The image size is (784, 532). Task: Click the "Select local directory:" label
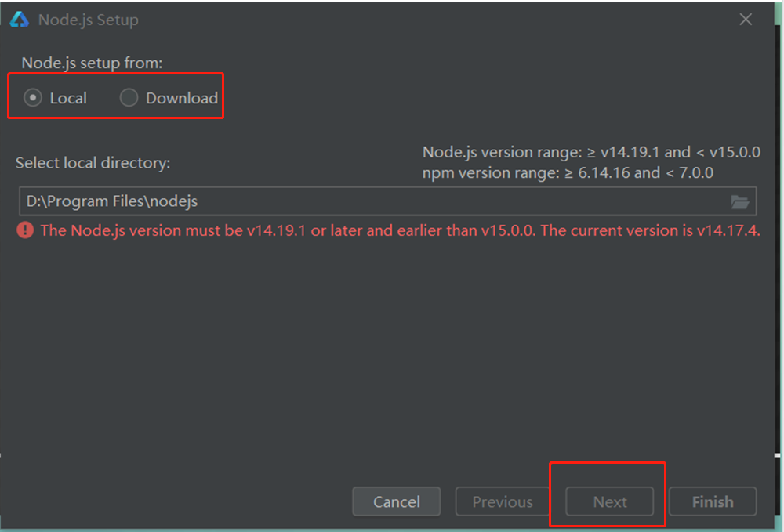point(93,163)
